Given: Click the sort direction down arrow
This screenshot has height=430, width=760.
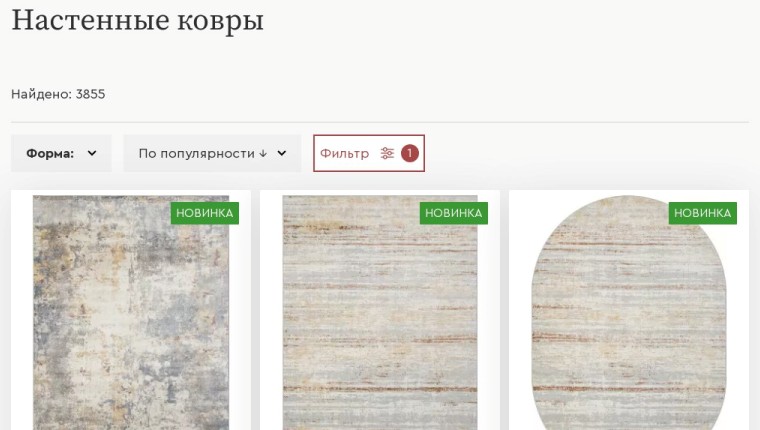Looking at the screenshot, I should pyautogui.click(x=263, y=153).
